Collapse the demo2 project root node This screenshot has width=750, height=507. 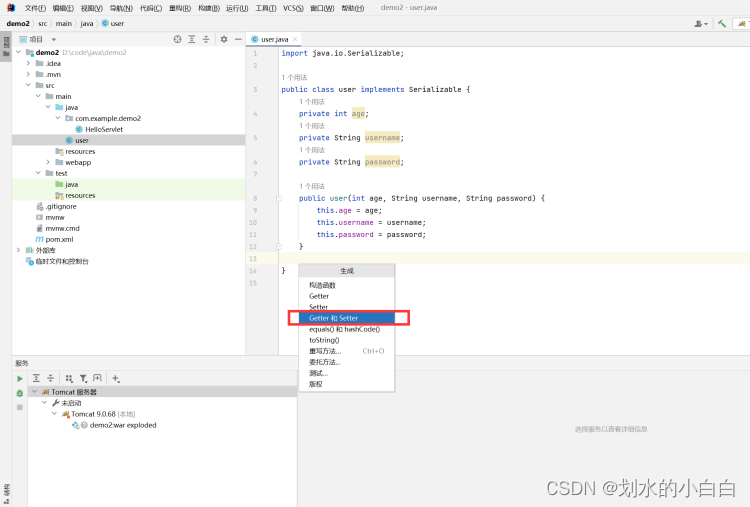click(x=19, y=52)
